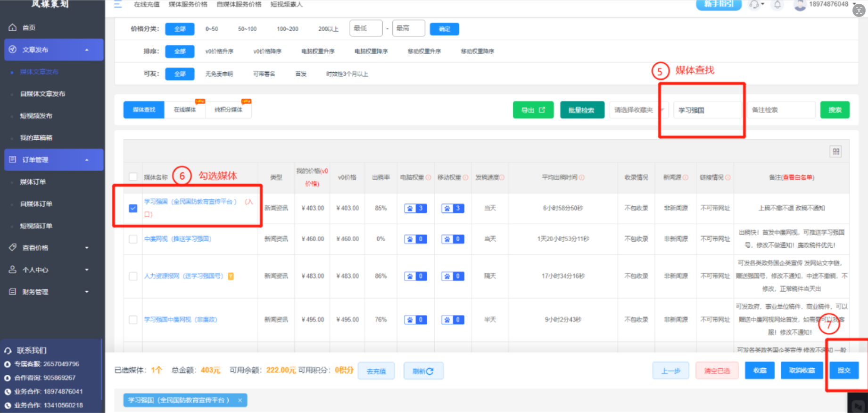Check the 人力资源报网 row checkbox

pyautogui.click(x=133, y=276)
